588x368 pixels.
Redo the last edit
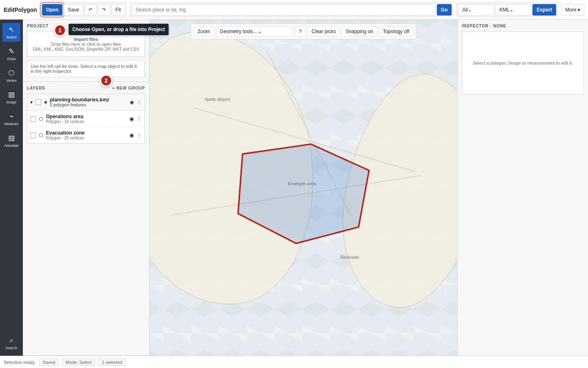tap(104, 10)
